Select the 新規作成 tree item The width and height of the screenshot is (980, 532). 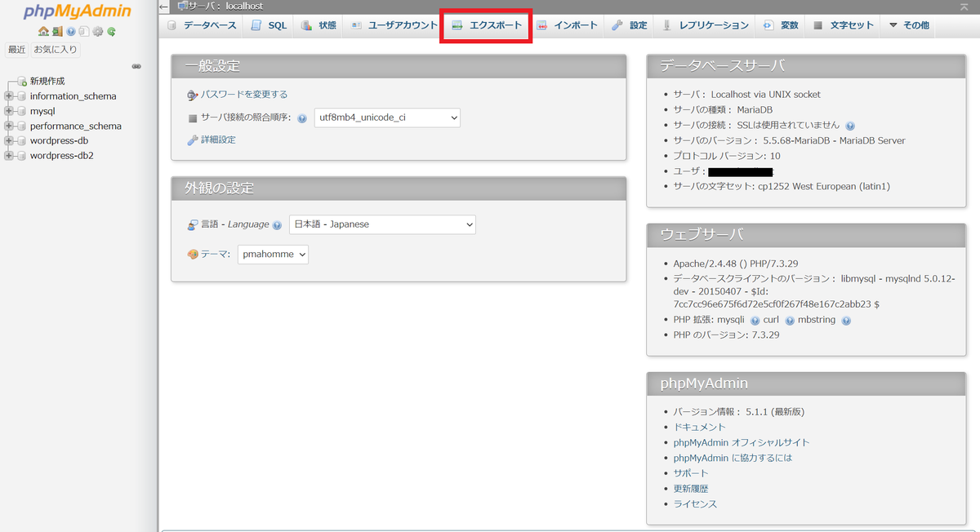[47, 82]
